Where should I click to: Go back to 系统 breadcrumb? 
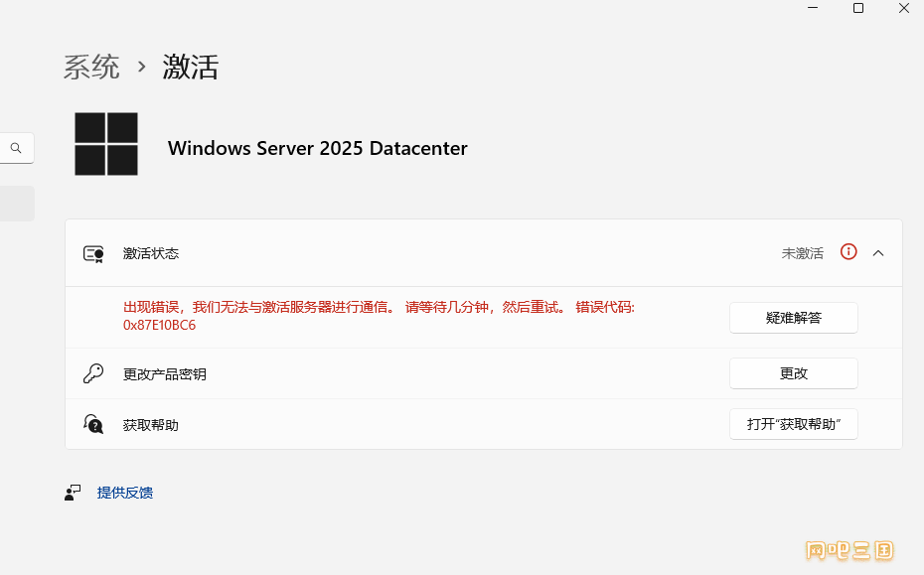click(x=91, y=67)
